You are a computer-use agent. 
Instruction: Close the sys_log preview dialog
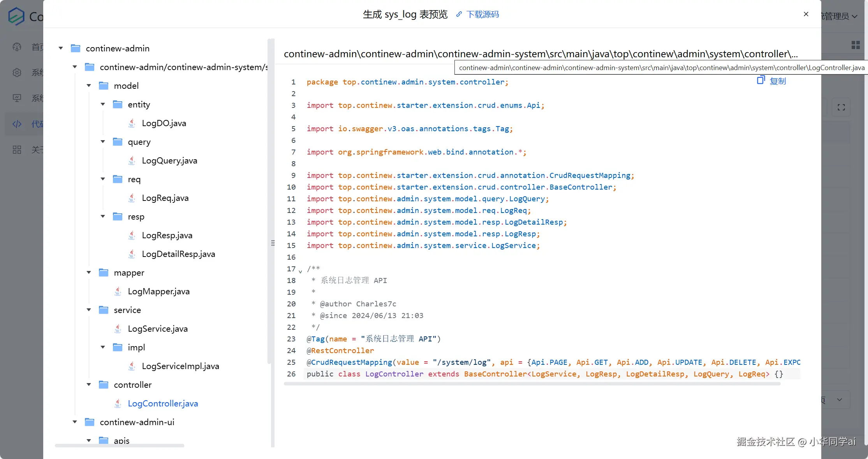pyautogui.click(x=806, y=14)
